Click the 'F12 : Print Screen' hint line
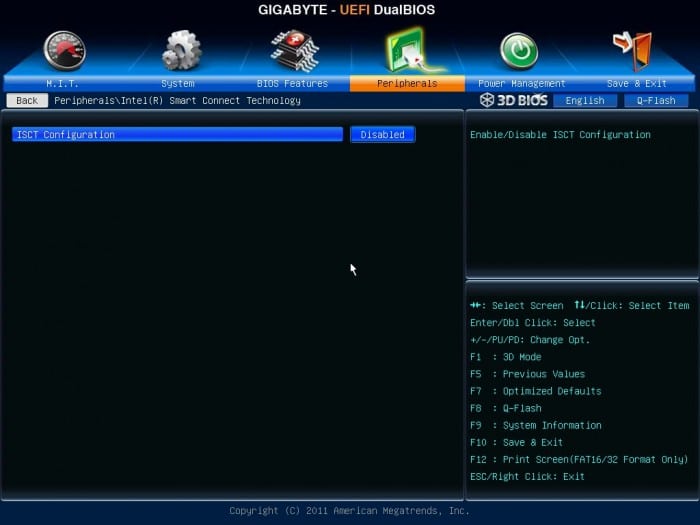This screenshot has height=525, width=700. 579,459
